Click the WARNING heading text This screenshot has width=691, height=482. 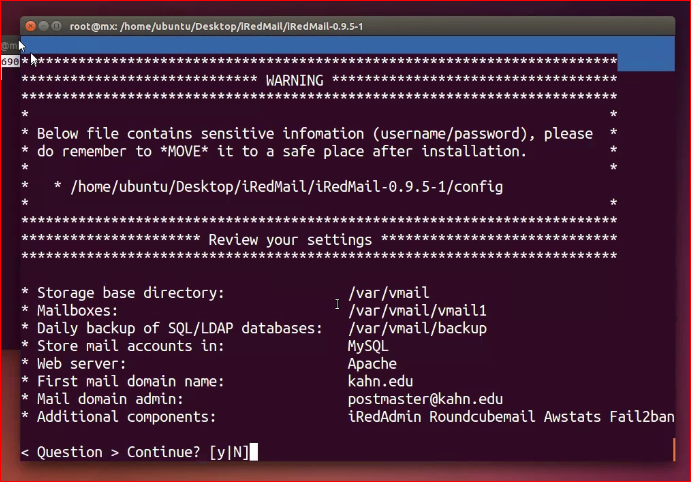tap(295, 81)
